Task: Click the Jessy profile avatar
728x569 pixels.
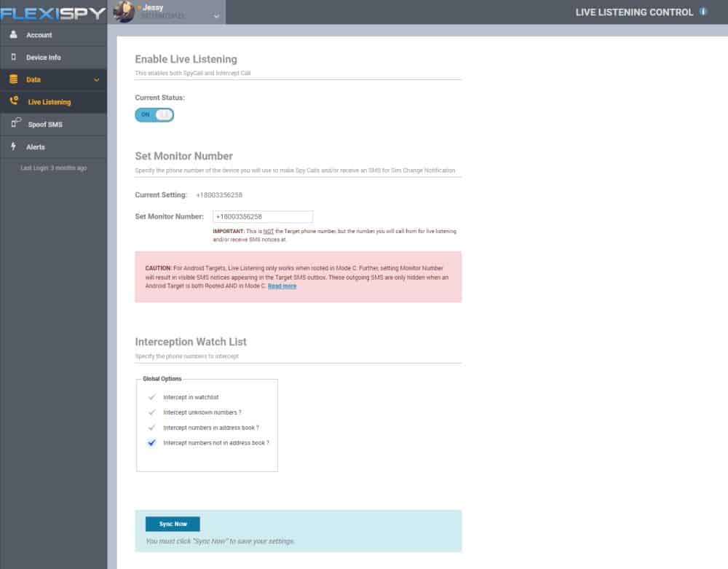Action: [124, 12]
